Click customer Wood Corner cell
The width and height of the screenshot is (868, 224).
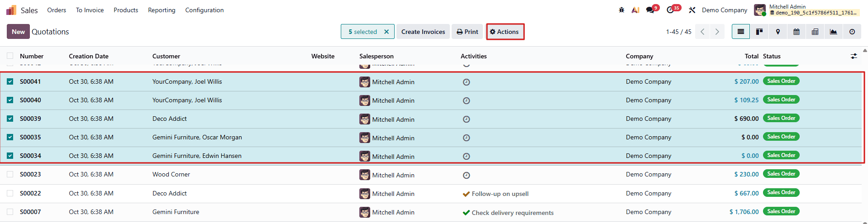pyautogui.click(x=171, y=174)
